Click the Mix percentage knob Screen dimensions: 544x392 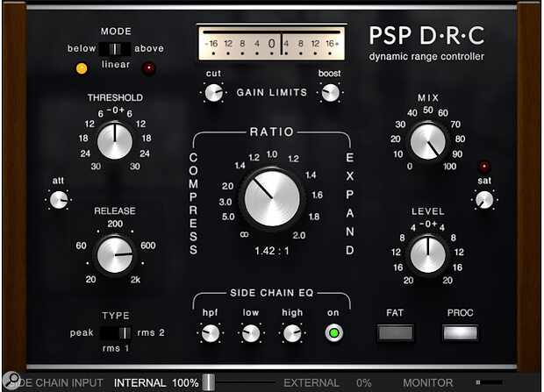pyautogui.click(x=427, y=142)
